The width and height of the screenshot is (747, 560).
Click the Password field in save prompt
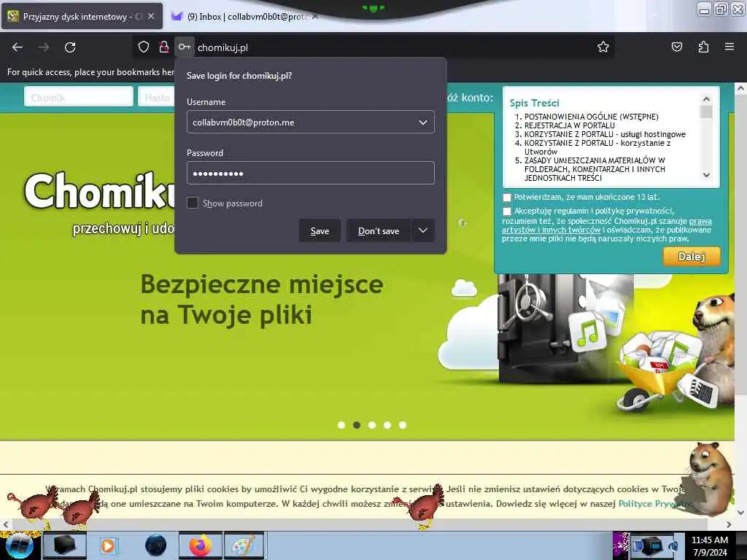[x=311, y=173]
